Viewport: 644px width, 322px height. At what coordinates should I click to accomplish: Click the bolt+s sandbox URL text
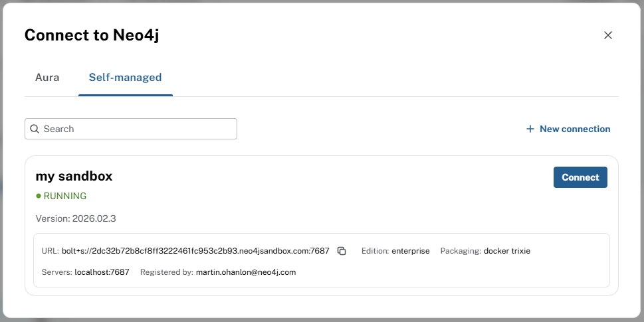pos(195,250)
